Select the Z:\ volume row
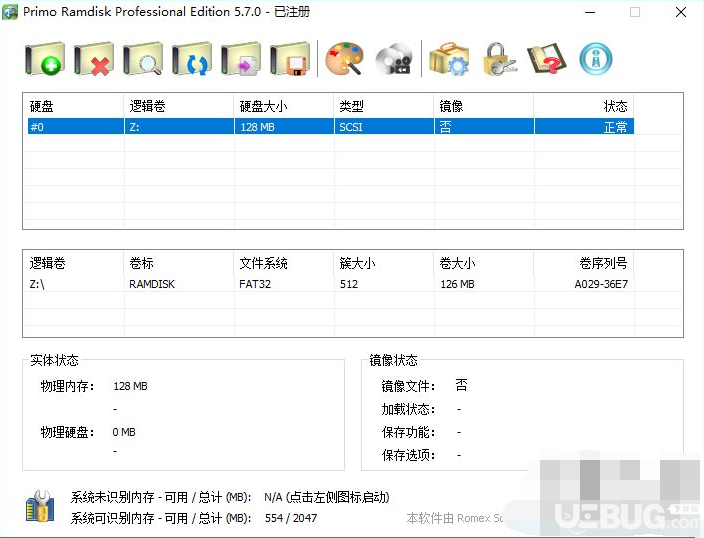Viewport: 704px width, 538px height. click(x=330, y=284)
